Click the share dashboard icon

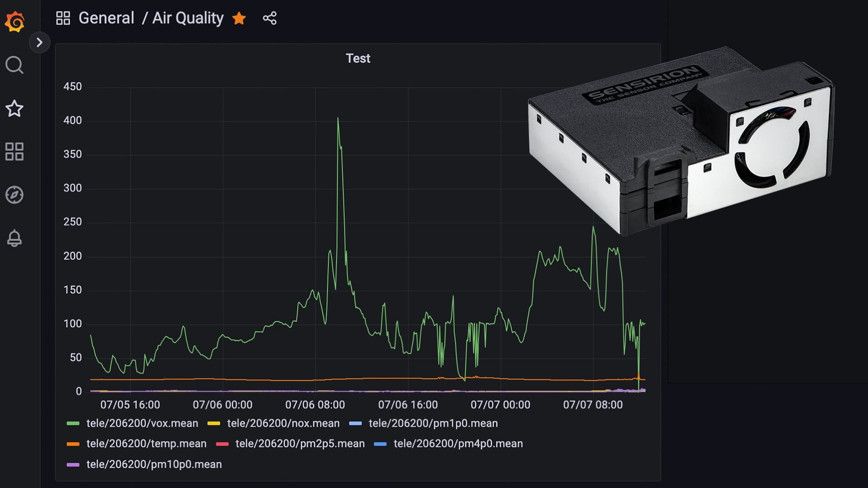coord(269,18)
